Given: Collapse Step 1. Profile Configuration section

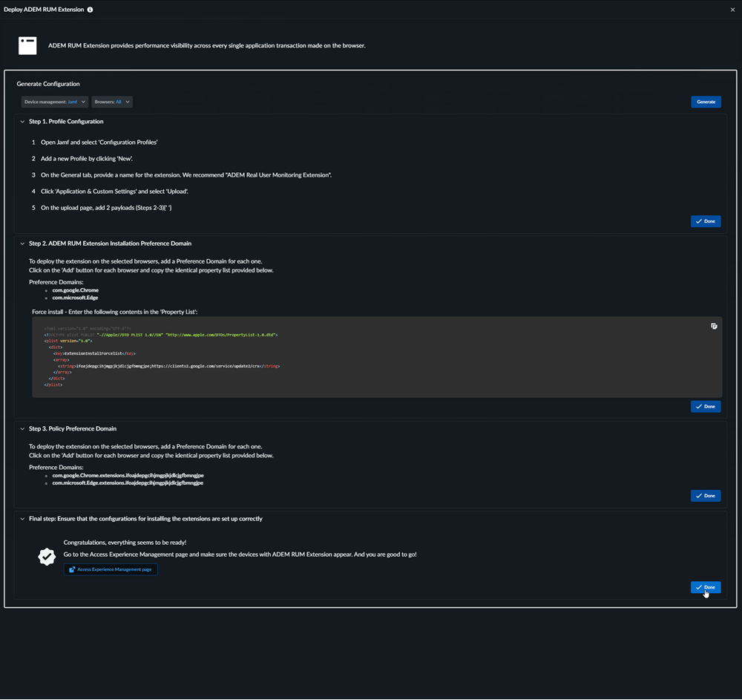Looking at the screenshot, I should click(22, 122).
